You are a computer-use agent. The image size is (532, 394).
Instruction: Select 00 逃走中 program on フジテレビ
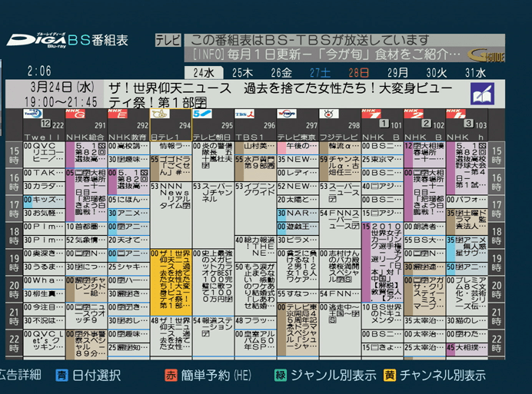tap(340, 329)
